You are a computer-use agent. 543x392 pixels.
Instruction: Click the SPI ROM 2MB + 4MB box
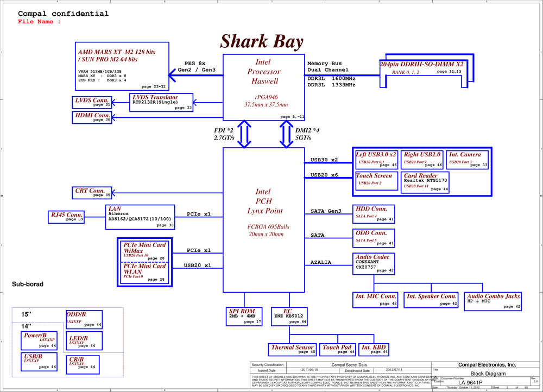pyautogui.click(x=244, y=317)
